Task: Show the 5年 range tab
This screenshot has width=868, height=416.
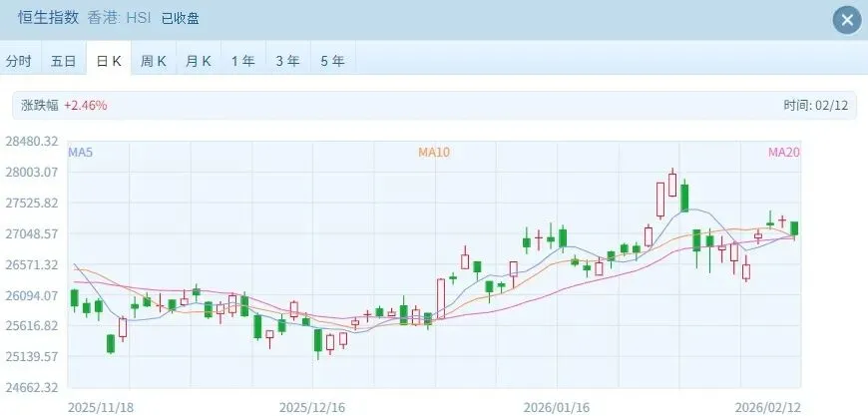Action: click(332, 61)
